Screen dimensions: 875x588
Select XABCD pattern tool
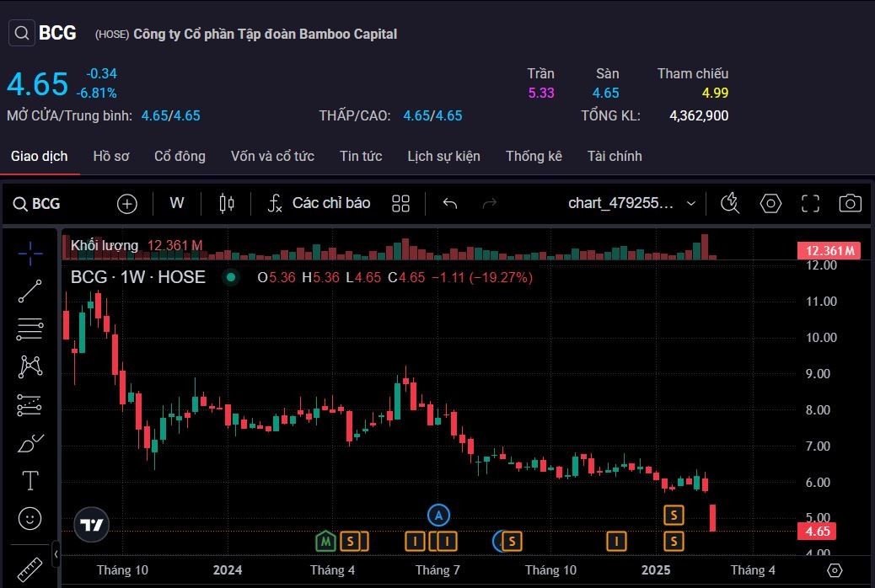click(30, 366)
